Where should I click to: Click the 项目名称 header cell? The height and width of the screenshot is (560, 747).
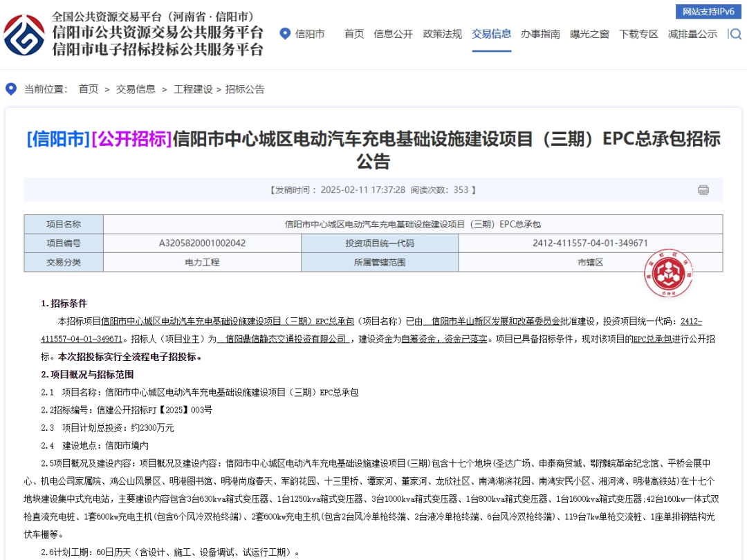(64, 224)
